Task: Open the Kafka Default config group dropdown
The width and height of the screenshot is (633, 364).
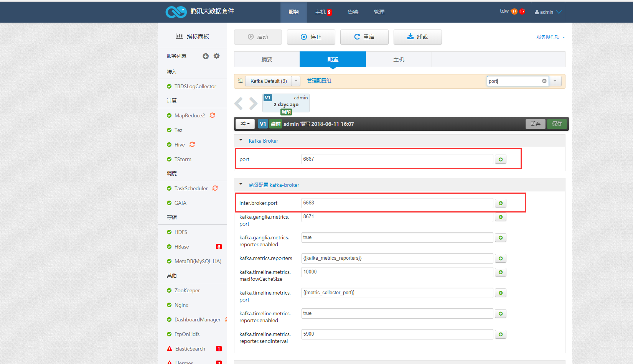Action: tap(296, 81)
